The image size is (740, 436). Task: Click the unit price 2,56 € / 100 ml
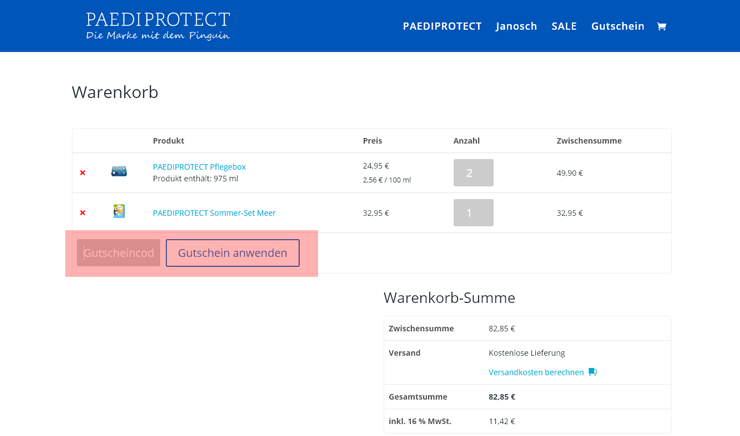tap(387, 180)
